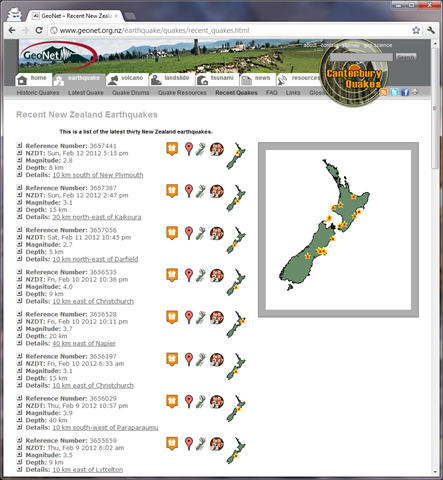Open link 10 km east of Lyttelton
Screen dimensions: 443x480
(x=88, y=470)
